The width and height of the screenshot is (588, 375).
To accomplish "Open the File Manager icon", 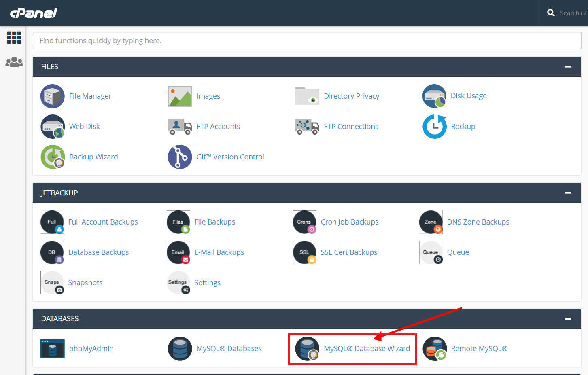I will pyautogui.click(x=53, y=96).
